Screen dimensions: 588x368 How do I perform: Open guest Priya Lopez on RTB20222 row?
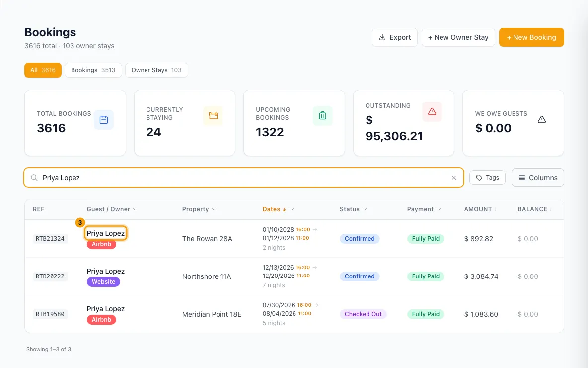coord(106,271)
